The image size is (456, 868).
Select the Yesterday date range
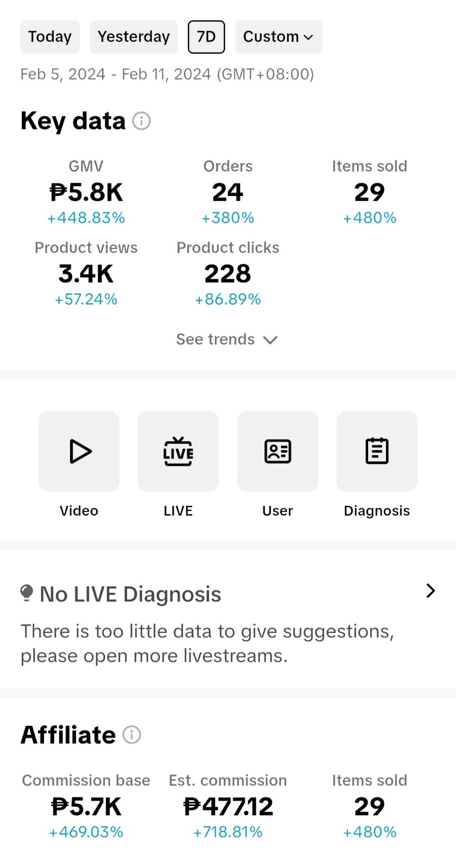pos(134,37)
